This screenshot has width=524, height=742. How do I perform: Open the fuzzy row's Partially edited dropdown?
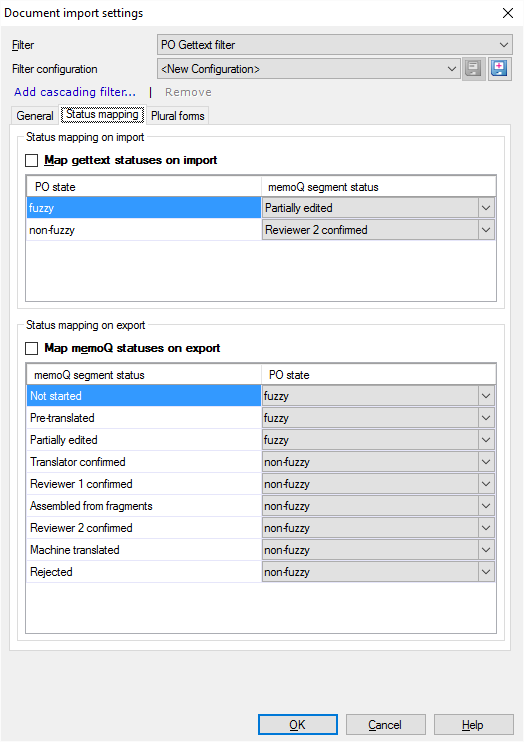pyautogui.click(x=378, y=208)
